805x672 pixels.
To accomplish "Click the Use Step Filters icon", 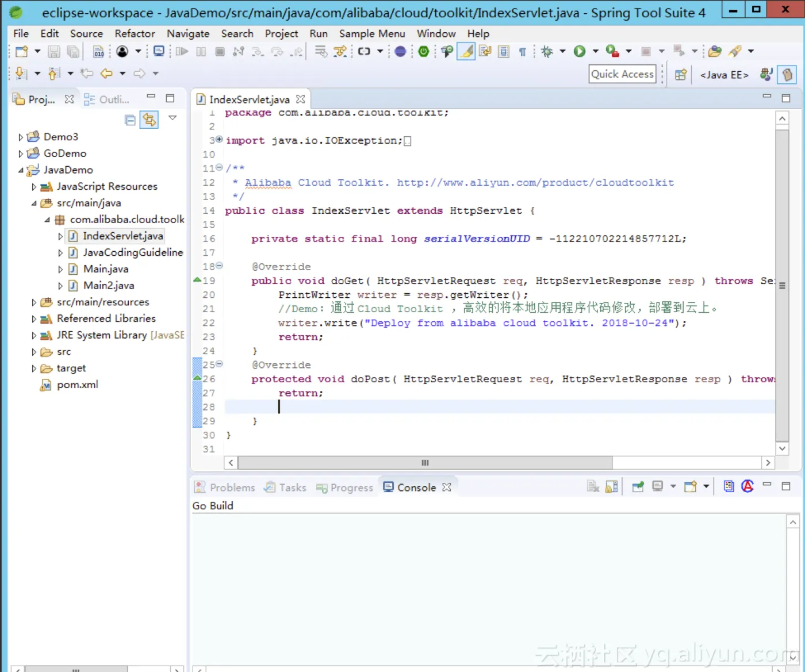I will [340, 52].
